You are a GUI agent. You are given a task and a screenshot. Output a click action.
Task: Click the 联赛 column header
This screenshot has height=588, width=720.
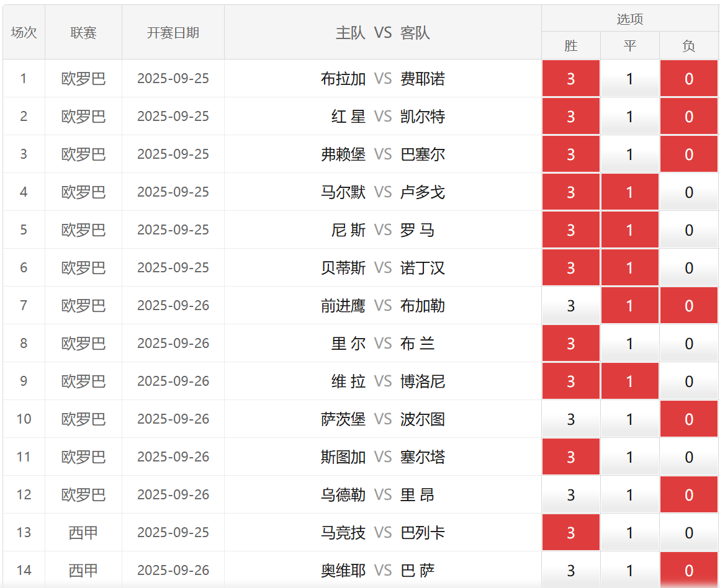tap(83, 33)
